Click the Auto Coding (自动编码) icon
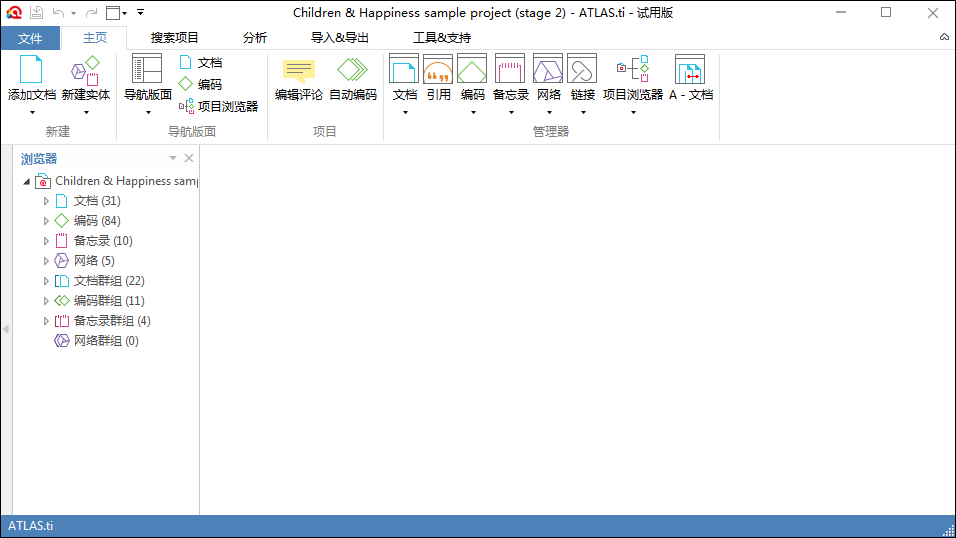Screen dimensions: 956x538 click(353, 70)
